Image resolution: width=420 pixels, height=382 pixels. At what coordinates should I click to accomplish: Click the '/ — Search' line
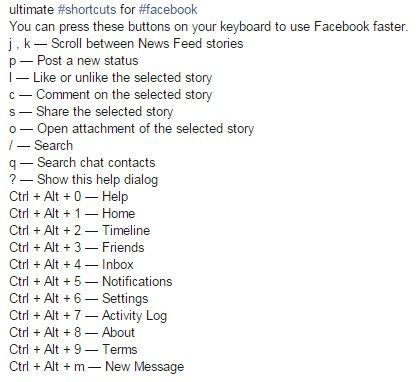(x=41, y=146)
